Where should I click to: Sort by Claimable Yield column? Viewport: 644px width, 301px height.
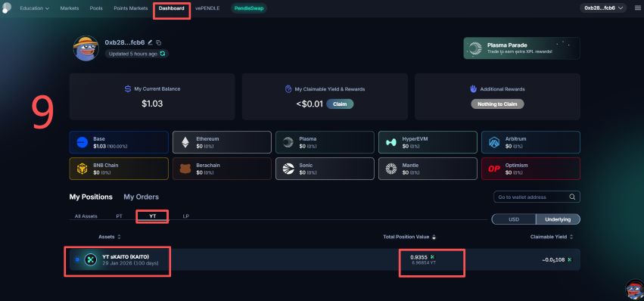tap(551, 237)
